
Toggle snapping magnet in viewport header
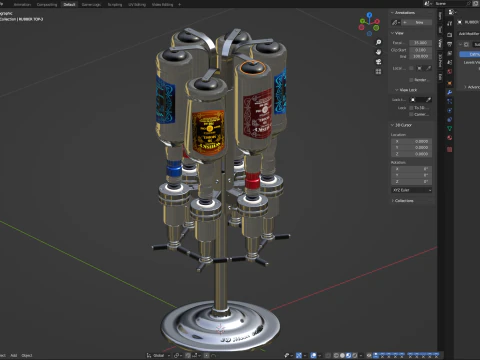[x=188, y=356]
